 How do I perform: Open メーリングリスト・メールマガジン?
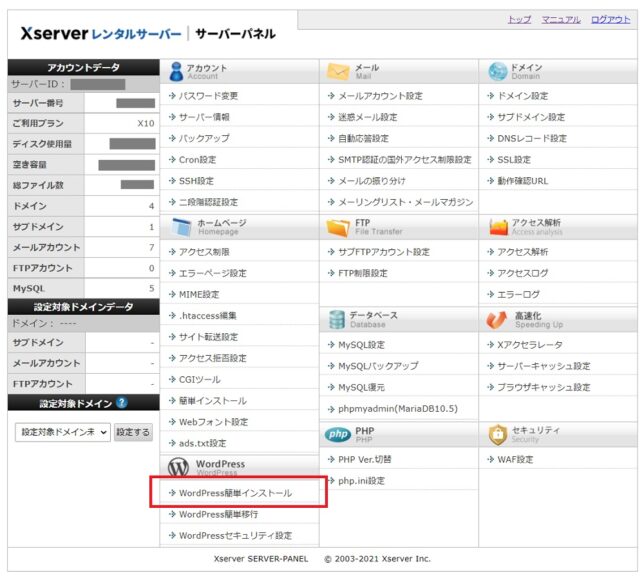pos(405,202)
